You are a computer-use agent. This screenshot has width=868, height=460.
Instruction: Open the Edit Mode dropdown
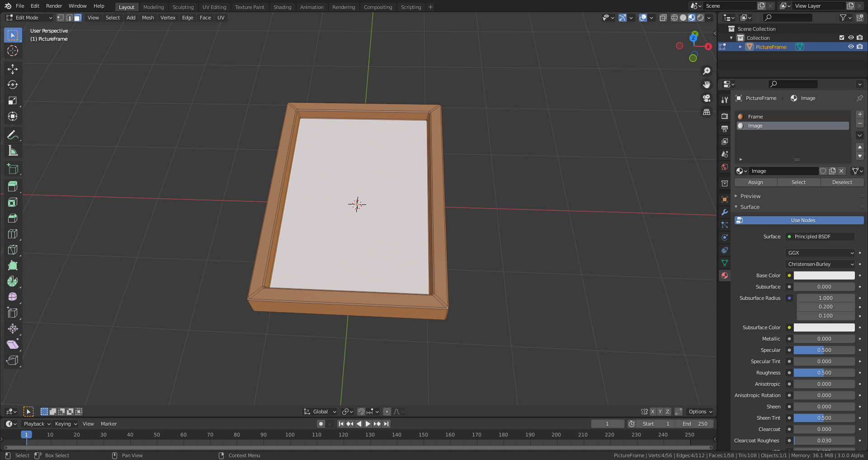point(29,18)
